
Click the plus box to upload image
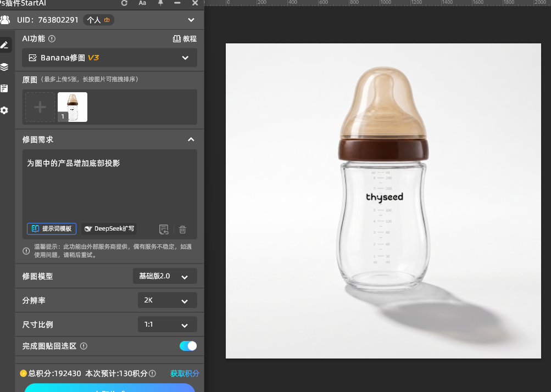[40, 107]
